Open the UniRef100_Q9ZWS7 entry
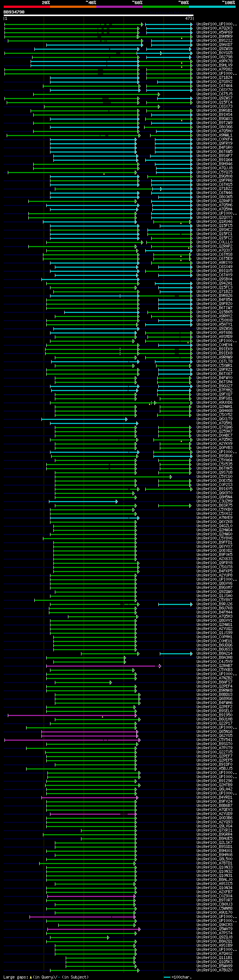 pos(214,98)
